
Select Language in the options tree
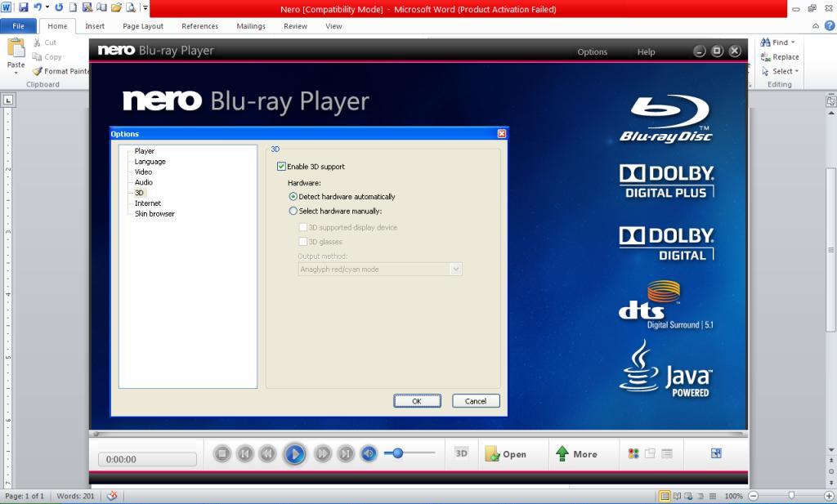(x=150, y=162)
